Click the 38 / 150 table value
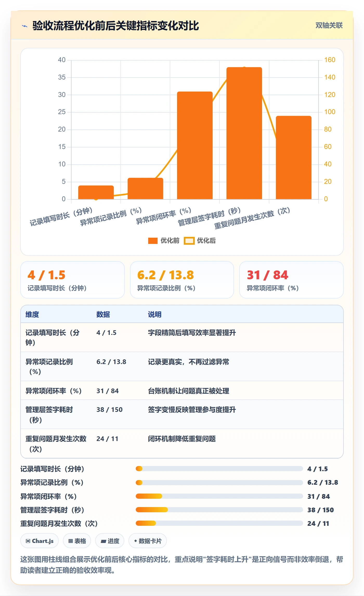This screenshot has width=364, height=596. tap(109, 410)
